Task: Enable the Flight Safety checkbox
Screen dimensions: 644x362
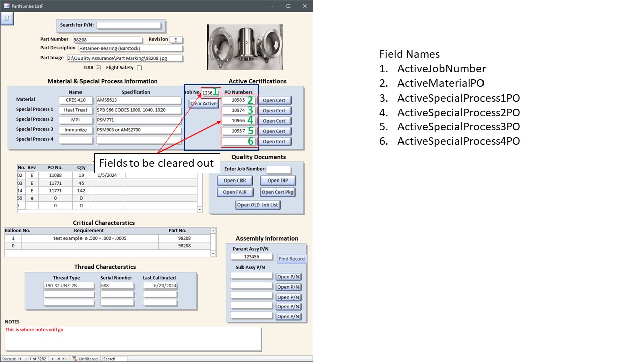Action: click(139, 68)
